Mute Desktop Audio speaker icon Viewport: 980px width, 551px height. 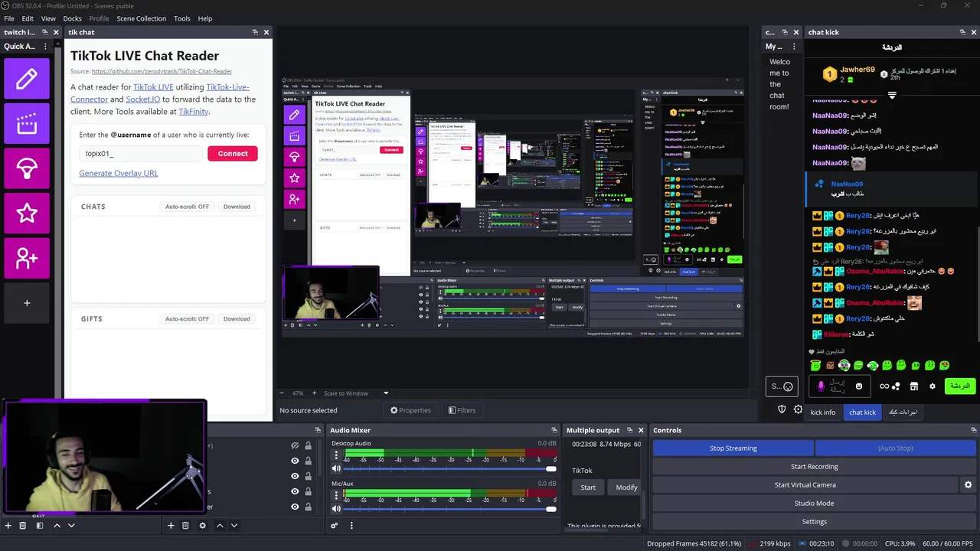pos(336,468)
